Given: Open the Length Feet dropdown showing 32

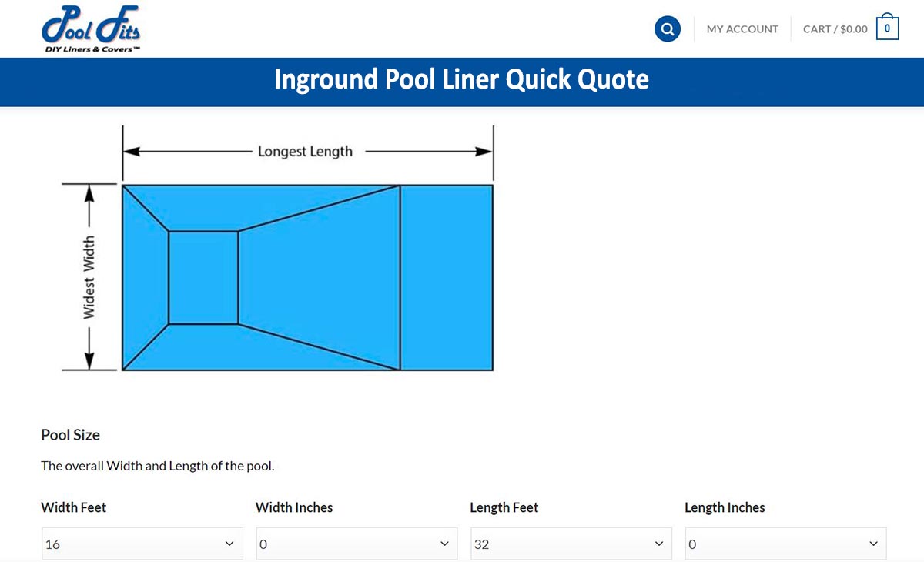Looking at the screenshot, I should coord(571,543).
